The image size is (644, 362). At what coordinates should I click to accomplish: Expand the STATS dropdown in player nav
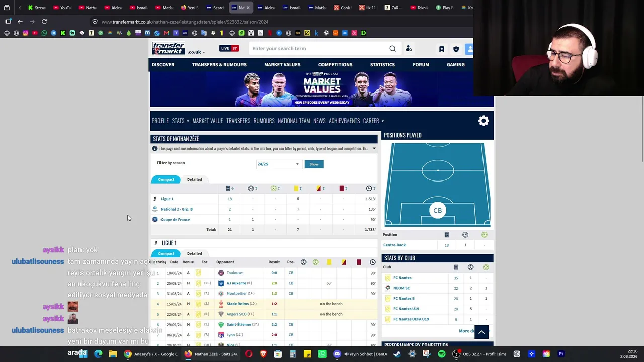point(180,121)
